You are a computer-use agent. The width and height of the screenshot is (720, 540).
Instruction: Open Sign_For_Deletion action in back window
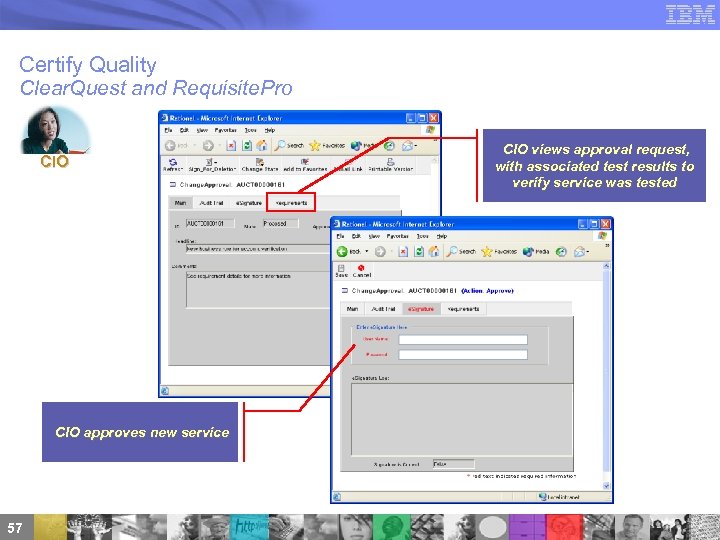click(x=212, y=165)
